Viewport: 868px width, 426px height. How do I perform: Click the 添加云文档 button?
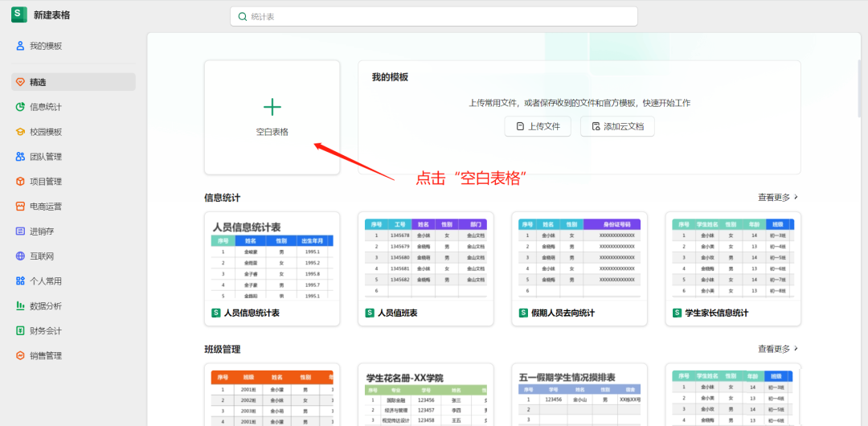(617, 126)
